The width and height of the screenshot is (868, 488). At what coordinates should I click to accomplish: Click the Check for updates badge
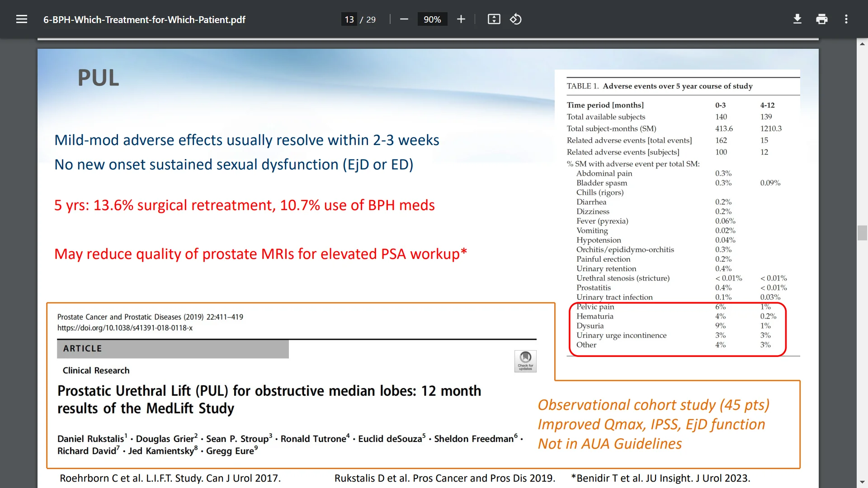[525, 361]
